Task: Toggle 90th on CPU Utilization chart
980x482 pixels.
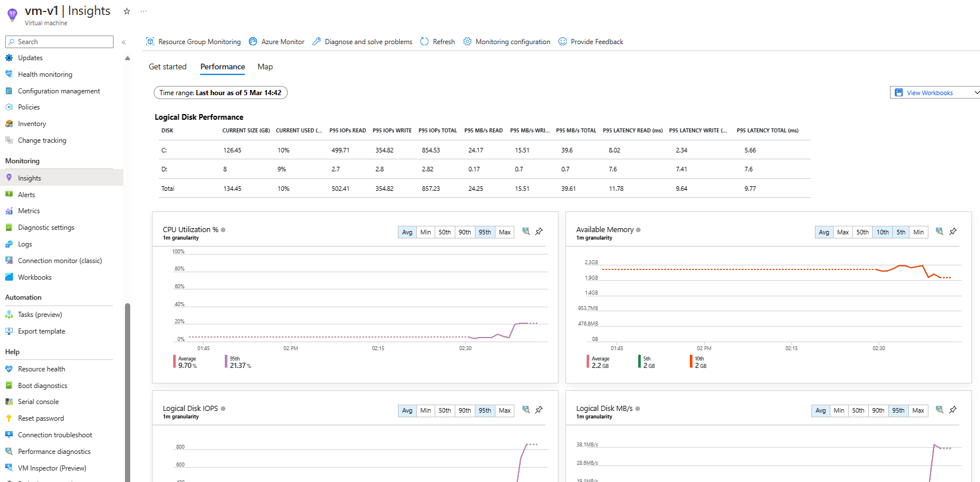Action: click(x=465, y=232)
